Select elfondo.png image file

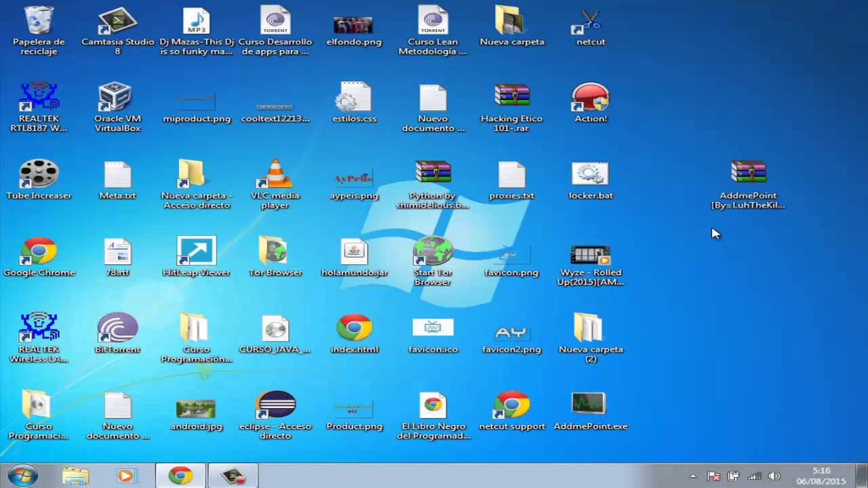coord(353,25)
